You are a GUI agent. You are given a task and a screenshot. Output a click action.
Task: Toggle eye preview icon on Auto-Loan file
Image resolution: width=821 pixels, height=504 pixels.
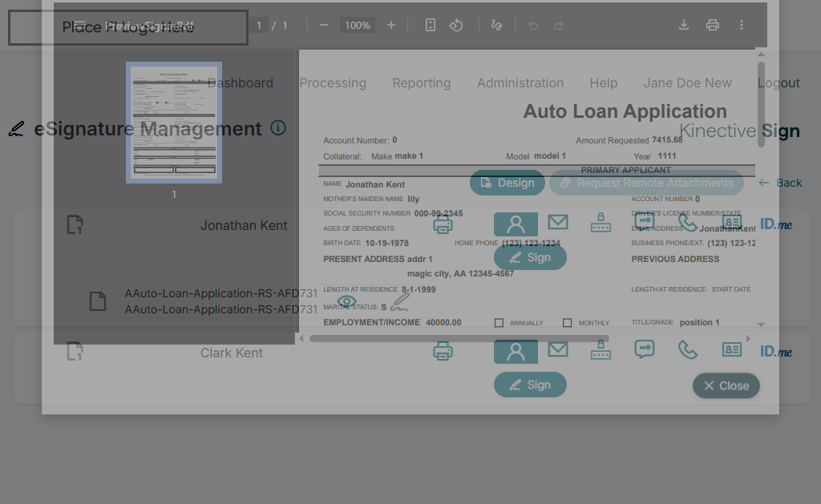click(x=346, y=301)
